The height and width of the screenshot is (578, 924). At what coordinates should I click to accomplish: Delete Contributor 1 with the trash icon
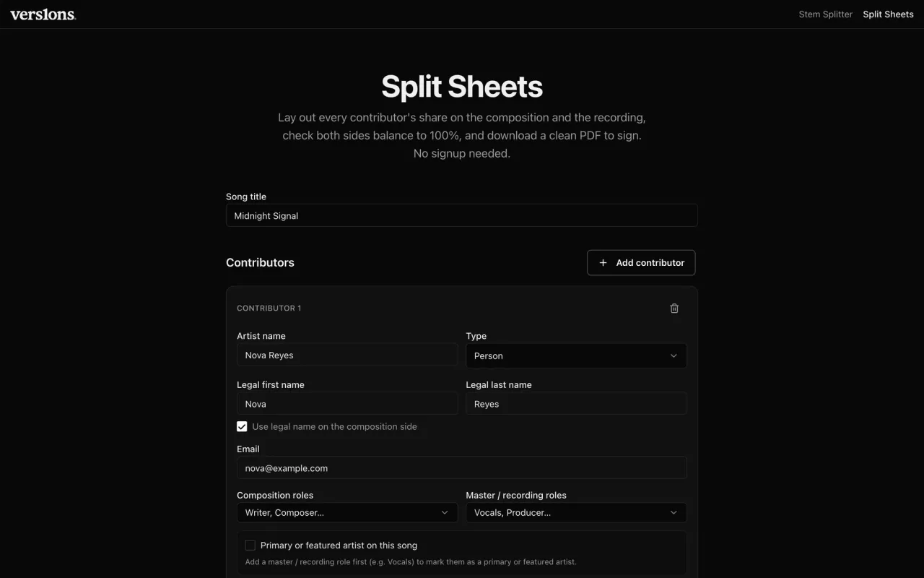coord(674,309)
